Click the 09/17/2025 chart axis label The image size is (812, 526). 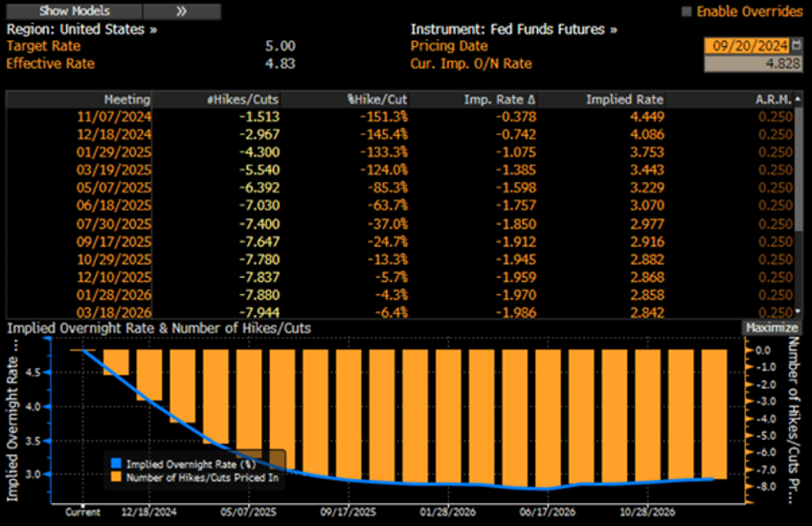pos(348,512)
